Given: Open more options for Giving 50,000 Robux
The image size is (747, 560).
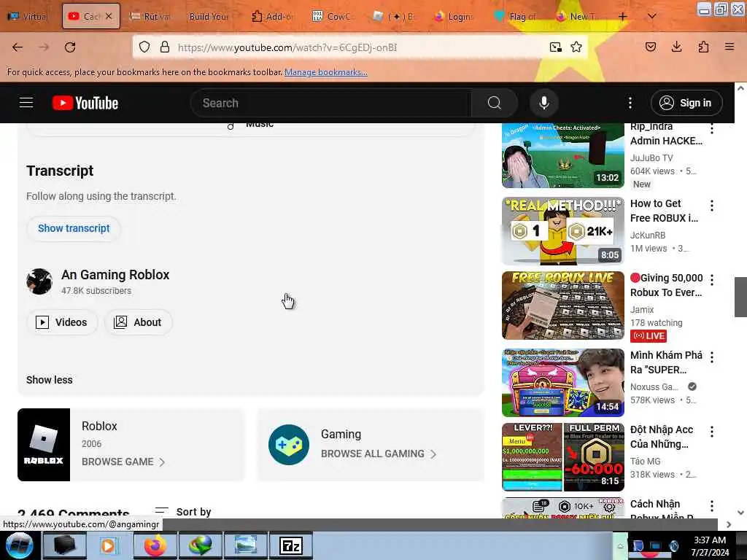Looking at the screenshot, I should pos(712,280).
